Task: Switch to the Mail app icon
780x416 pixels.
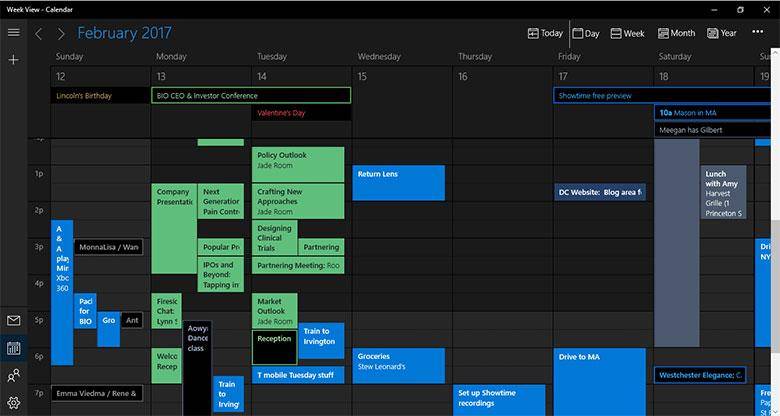Action: point(13,320)
